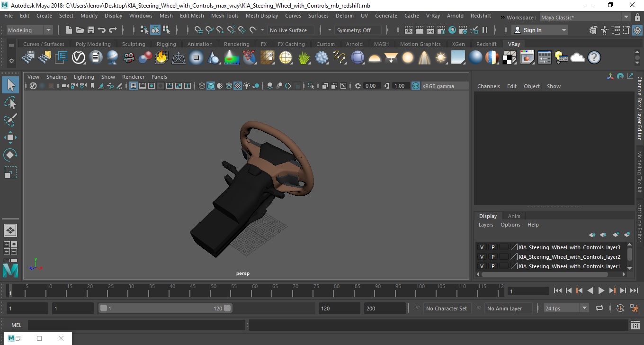644x345 pixels.
Task: Open V-Ray help question mark icon
Action: 594,58
